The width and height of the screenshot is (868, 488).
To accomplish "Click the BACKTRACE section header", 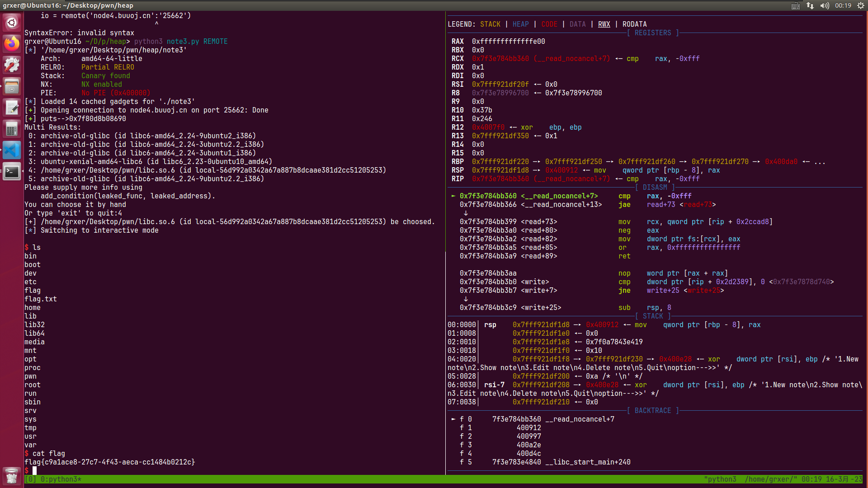I will tap(653, 411).
